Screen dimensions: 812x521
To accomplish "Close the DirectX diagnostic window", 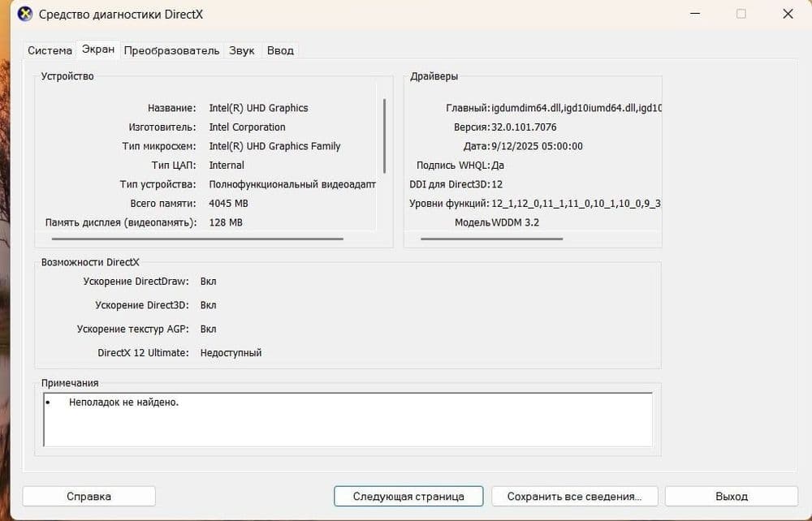I will click(788, 14).
